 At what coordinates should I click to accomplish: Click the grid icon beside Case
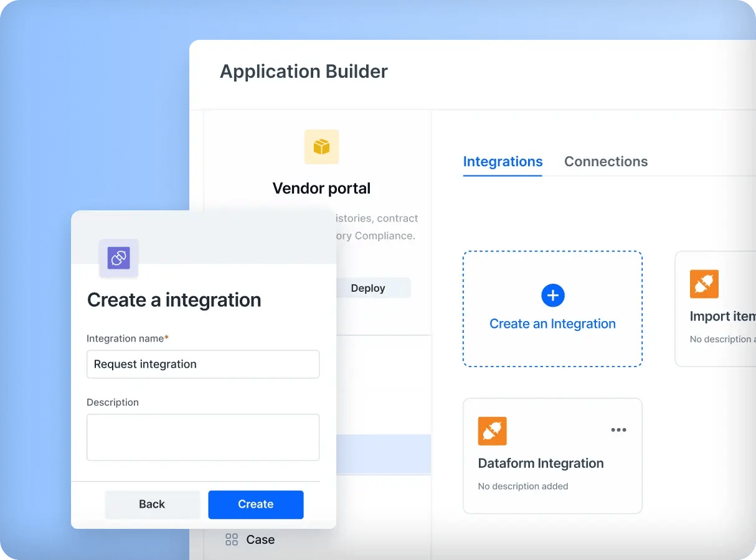pyautogui.click(x=232, y=539)
